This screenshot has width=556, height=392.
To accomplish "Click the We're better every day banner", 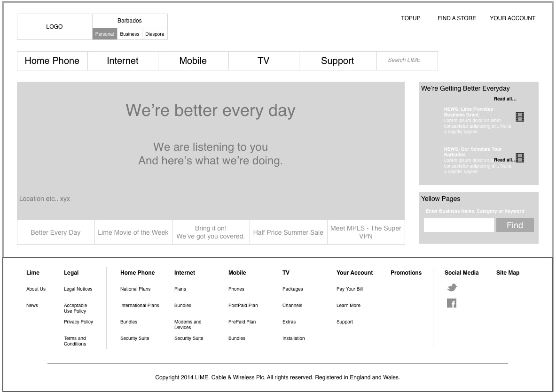I will point(211,151).
